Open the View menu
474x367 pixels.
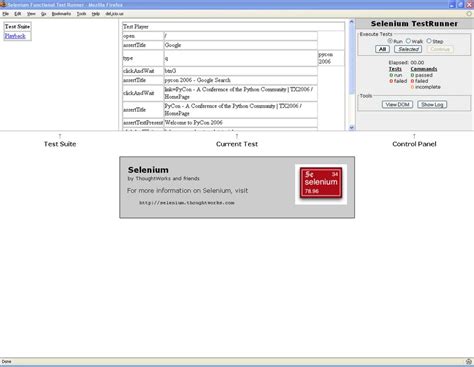click(31, 14)
